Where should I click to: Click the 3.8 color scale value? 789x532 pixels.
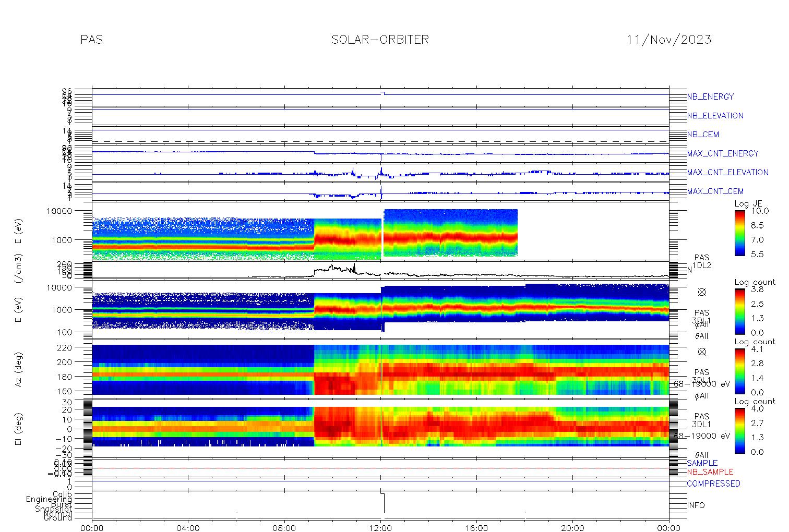pyautogui.click(x=757, y=289)
